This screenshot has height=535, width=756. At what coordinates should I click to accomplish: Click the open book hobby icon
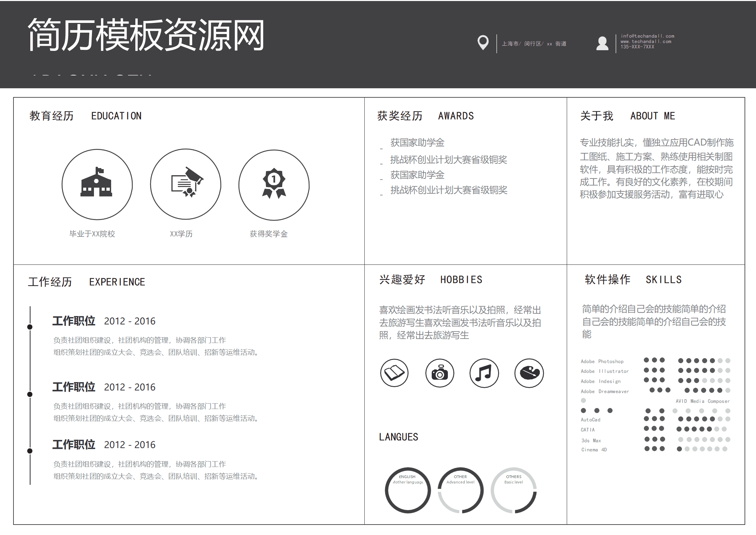394,373
